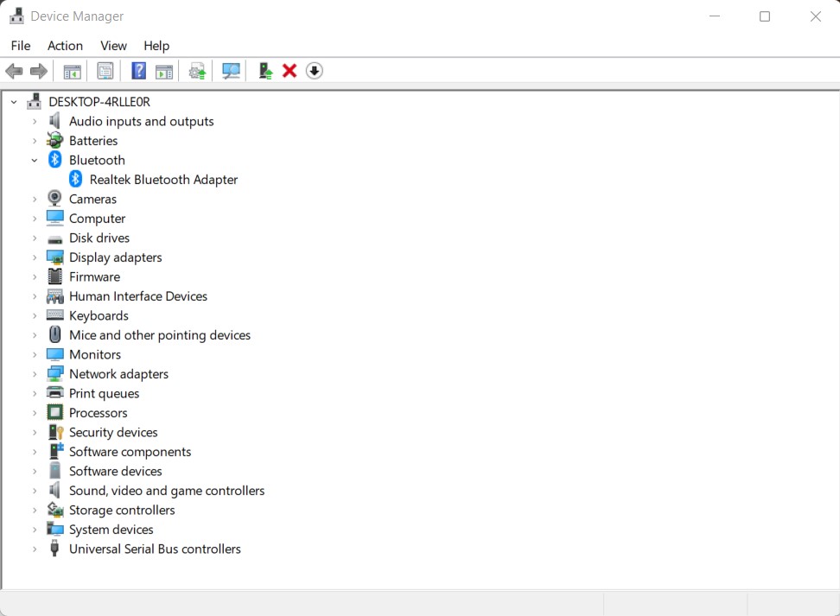Expand the Network adapters category

(35, 373)
